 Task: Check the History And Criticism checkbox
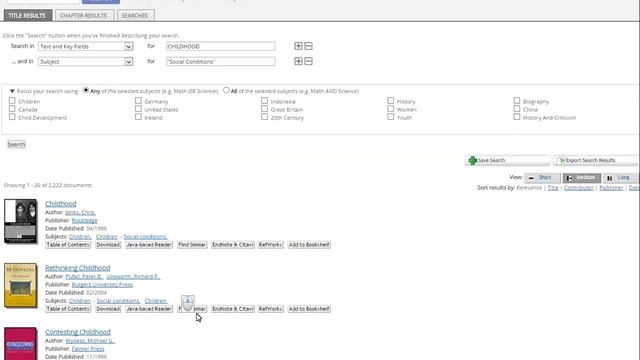coord(517,117)
